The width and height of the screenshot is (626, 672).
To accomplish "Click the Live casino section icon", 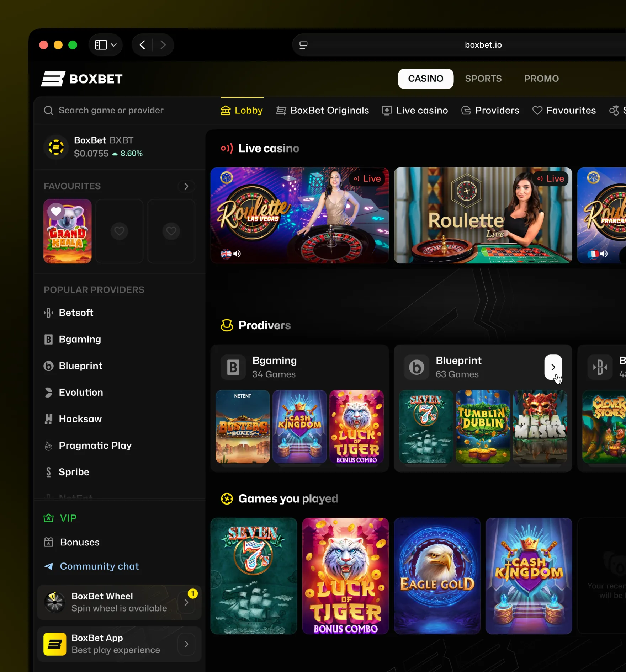I will [227, 148].
